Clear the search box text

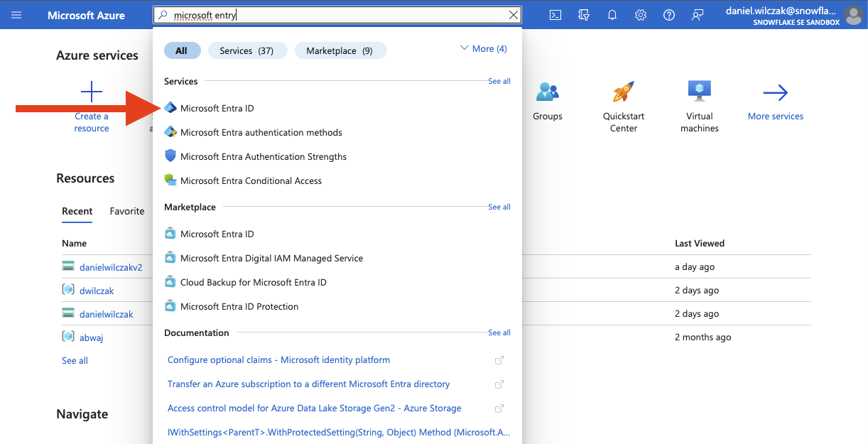click(514, 15)
